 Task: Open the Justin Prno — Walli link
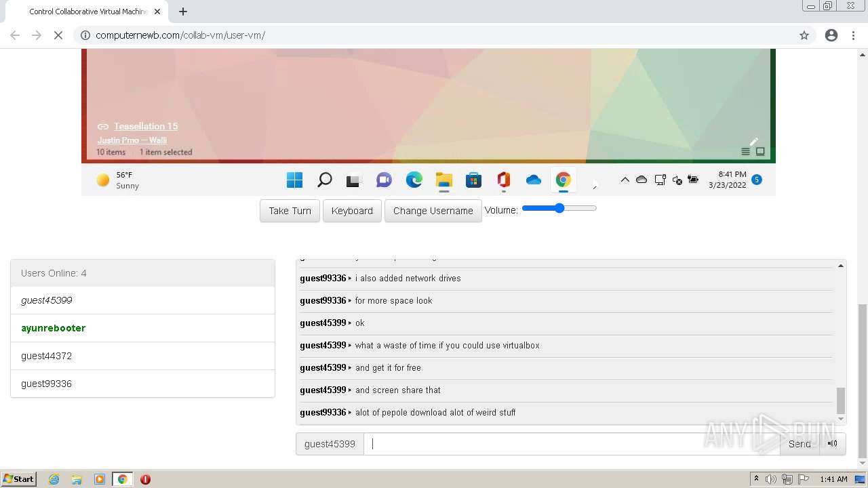(132, 140)
